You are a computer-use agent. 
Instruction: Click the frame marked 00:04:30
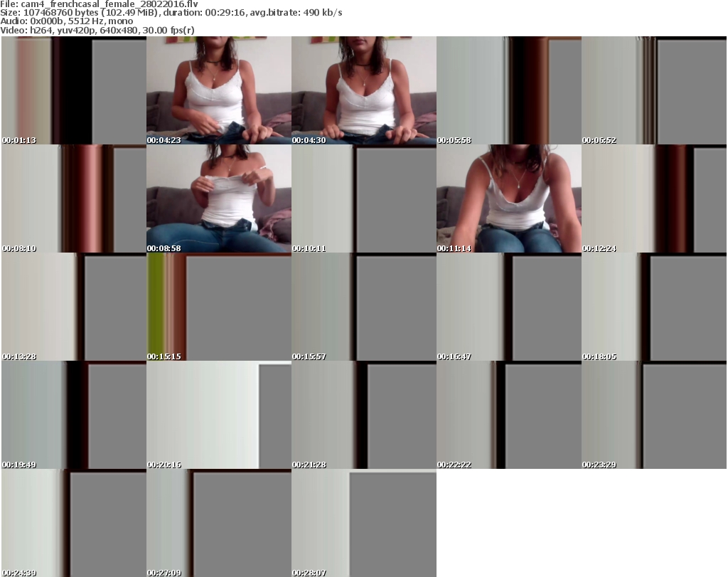pos(364,90)
